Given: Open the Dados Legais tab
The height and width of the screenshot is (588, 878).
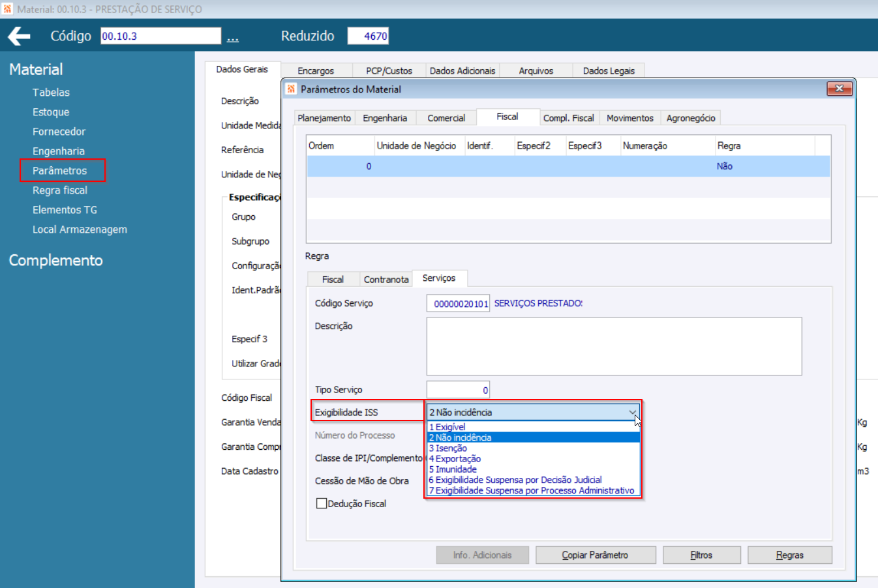Looking at the screenshot, I should (x=609, y=70).
